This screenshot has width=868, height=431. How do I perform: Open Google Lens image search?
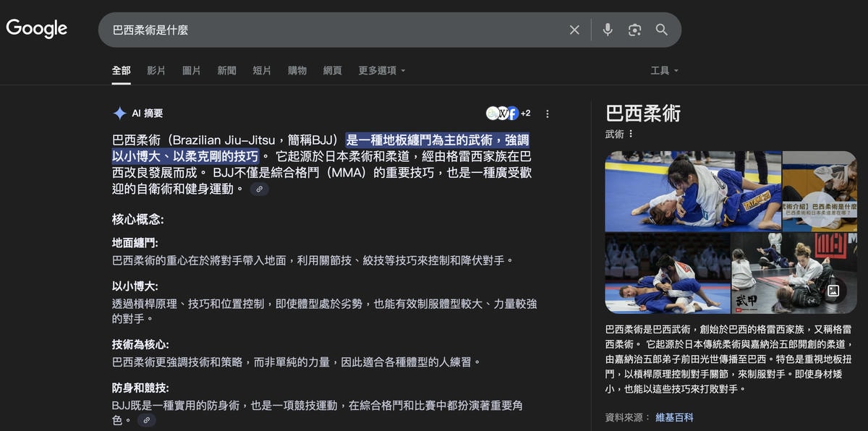pyautogui.click(x=634, y=30)
